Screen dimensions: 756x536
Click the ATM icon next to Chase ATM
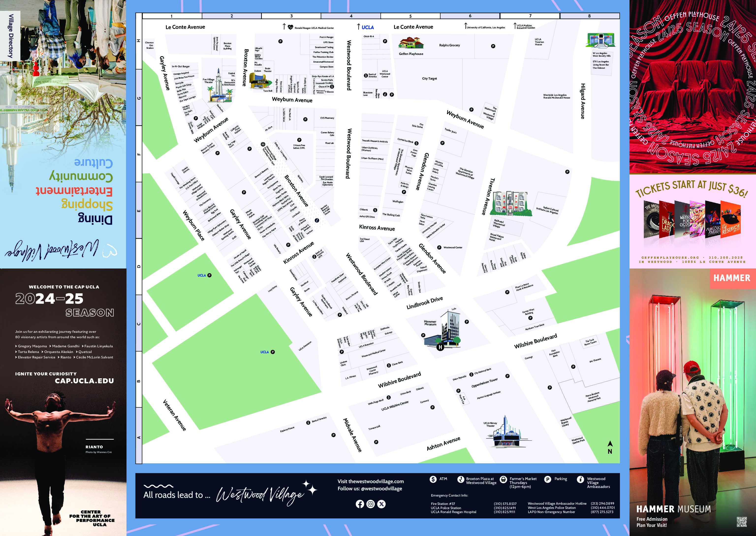pos(332,86)
